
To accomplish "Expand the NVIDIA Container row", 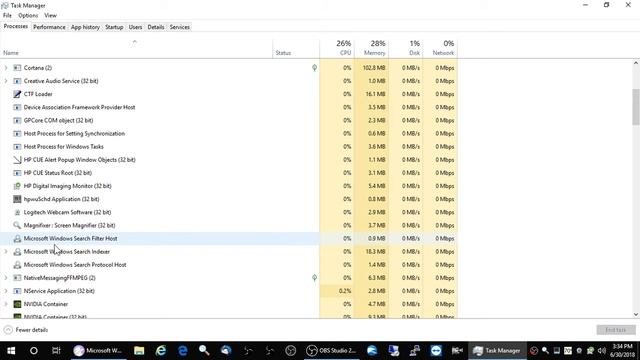I will click(x=6, y=304).
